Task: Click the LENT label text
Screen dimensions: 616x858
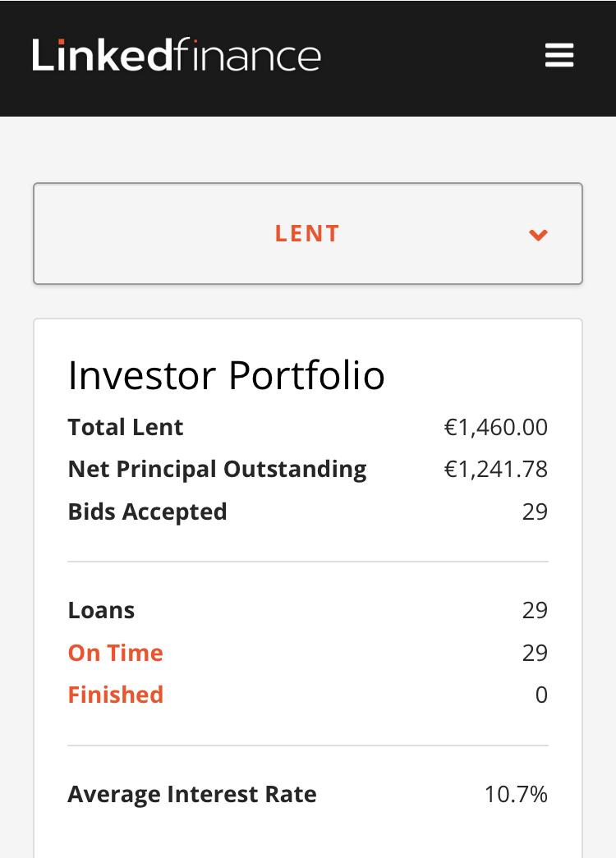Action: pyautogui.click(x=307, y=234)
